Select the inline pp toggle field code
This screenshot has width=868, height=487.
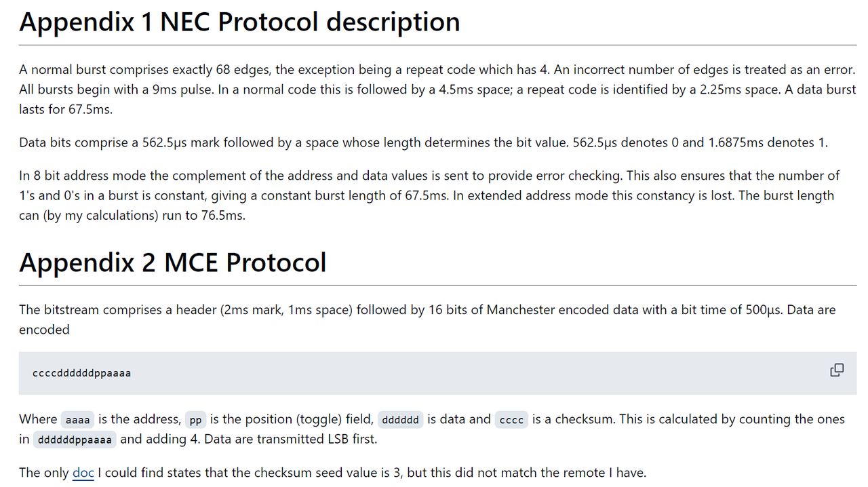tap(195, 420)
